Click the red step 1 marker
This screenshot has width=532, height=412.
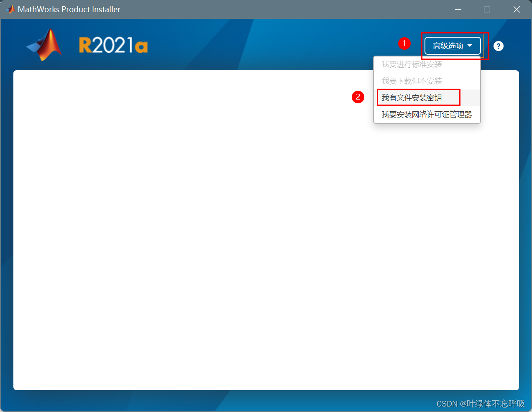point(404,44)
